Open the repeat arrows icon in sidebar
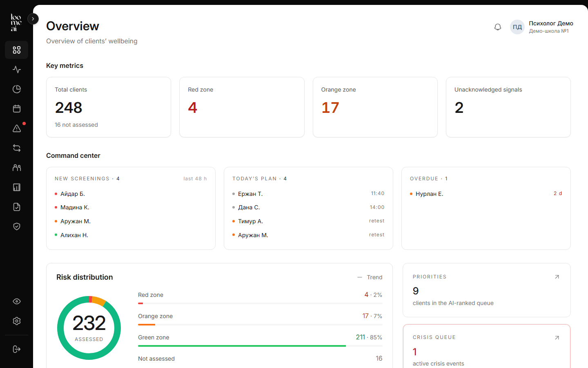The width and height of the screenshot is (588, 368). tap(16, 148)
